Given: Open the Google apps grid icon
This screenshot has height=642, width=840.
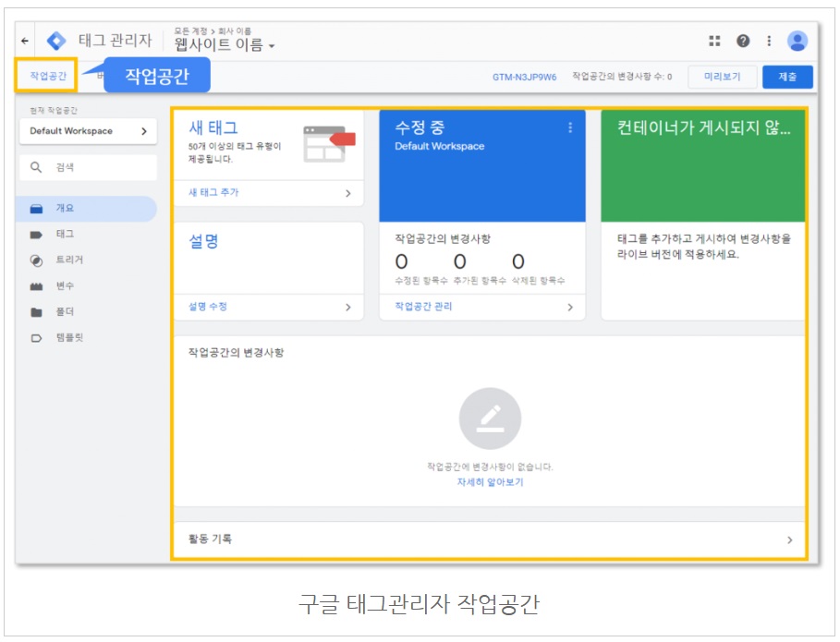Looking at the screenshot, I should (x=714, y=41).
